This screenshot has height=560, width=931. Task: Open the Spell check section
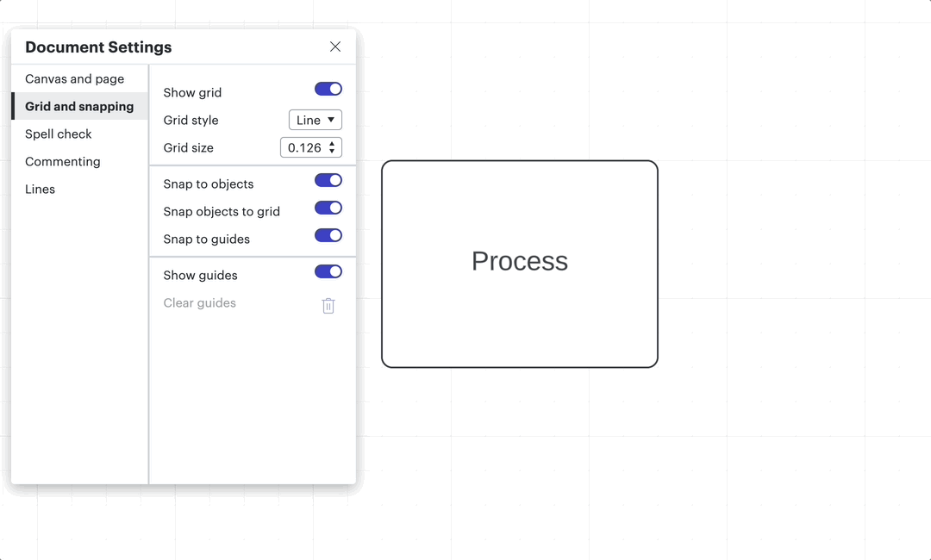tap(58, 134)
